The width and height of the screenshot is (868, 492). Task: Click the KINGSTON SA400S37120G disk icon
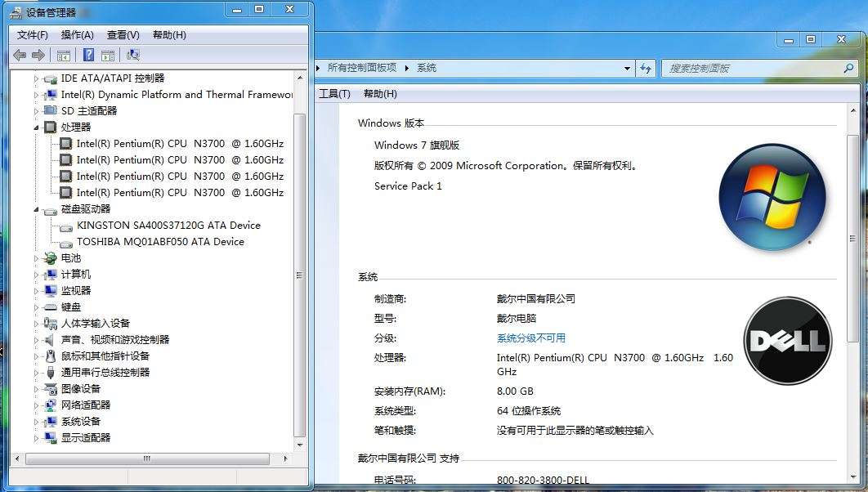[x=66, y=227]
